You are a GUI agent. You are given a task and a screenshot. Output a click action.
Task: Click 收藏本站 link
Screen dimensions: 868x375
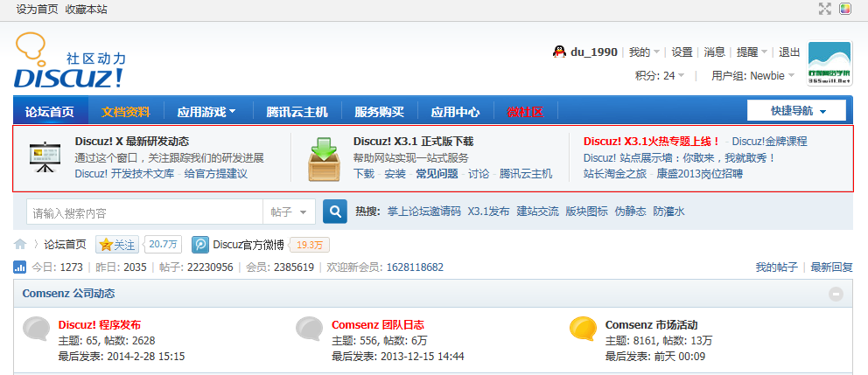[87, 10]
